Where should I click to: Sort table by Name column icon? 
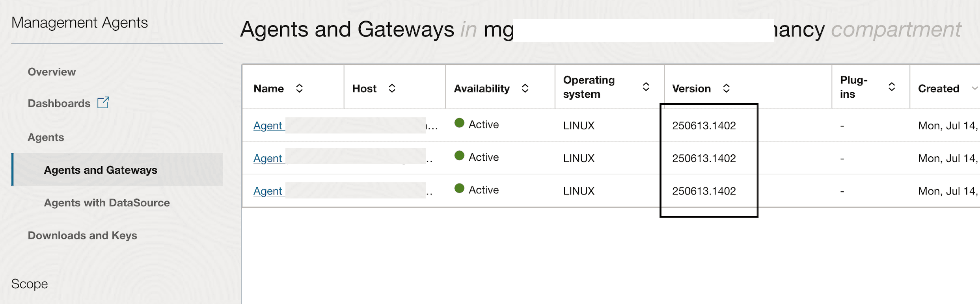click(299, 88)
